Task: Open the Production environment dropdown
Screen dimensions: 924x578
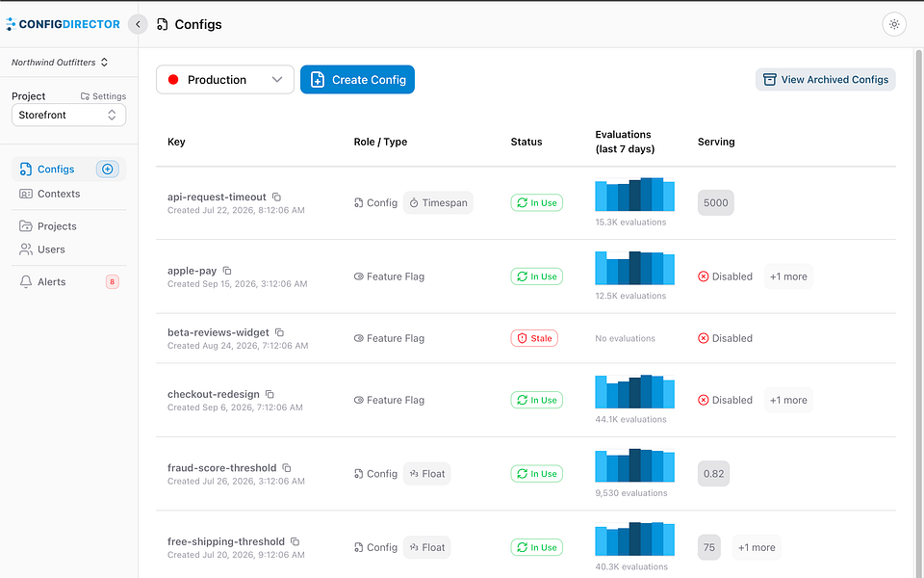Action: (225, 80)
